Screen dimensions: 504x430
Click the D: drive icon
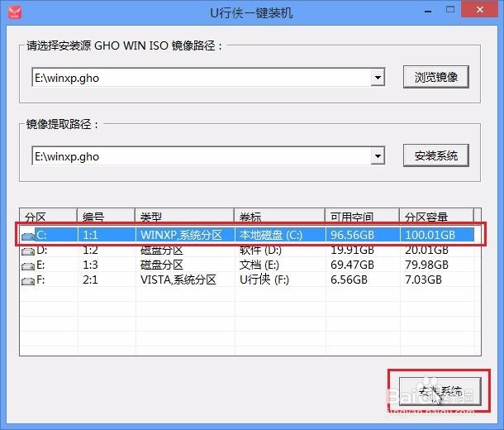pyautogui.click(x=28, y=251)
